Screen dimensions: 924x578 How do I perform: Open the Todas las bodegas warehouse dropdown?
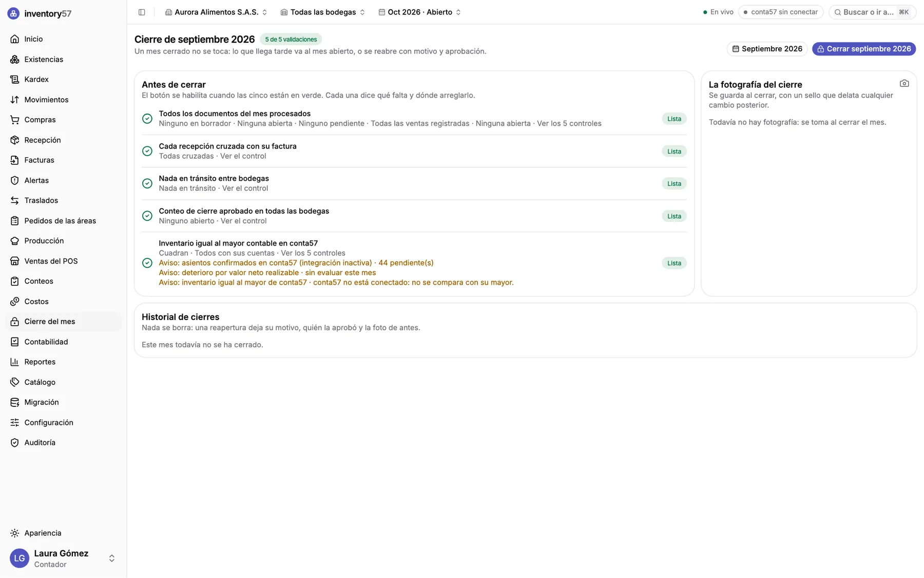coord(323,12)
